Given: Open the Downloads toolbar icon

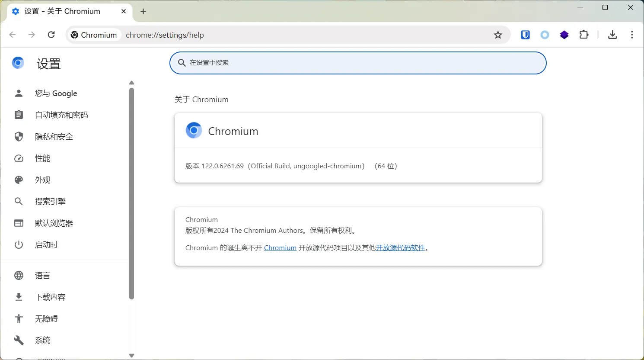Looking at the screenshot, I should tap(612, 35).
